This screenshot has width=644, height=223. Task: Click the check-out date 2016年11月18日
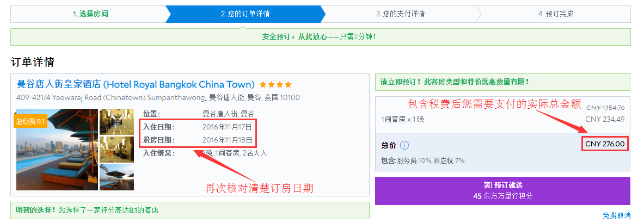tap(226, 140)
